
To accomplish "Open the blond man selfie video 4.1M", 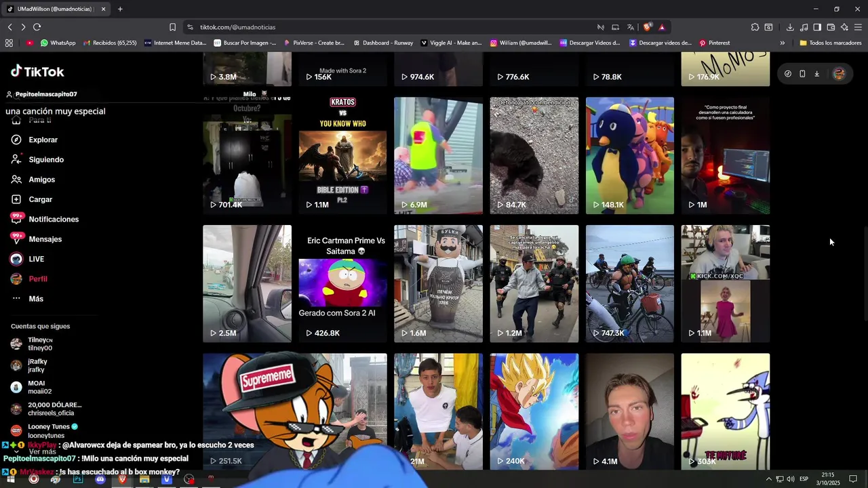I will click(630, 411).
